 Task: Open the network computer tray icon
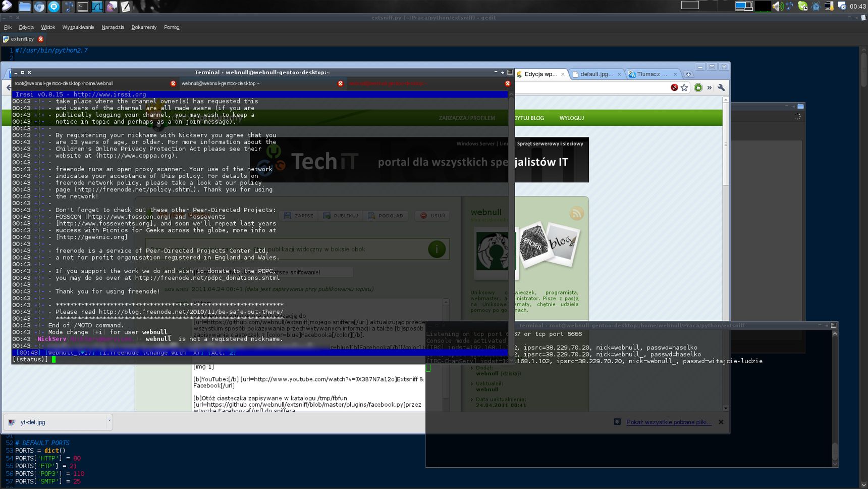point(829,6)
